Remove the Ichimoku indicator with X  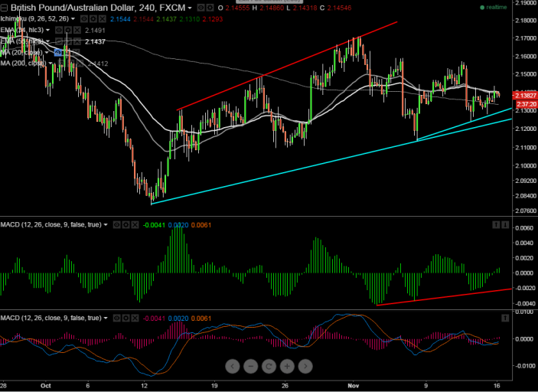pos(100,19)
